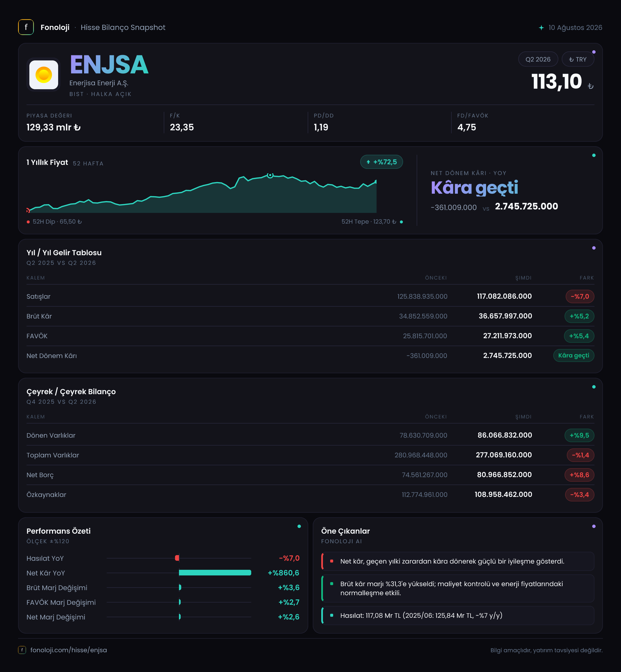621x672 pixels.
Task: Click the Satışlar current value 117.082.086.000
Action: [504, 296]
